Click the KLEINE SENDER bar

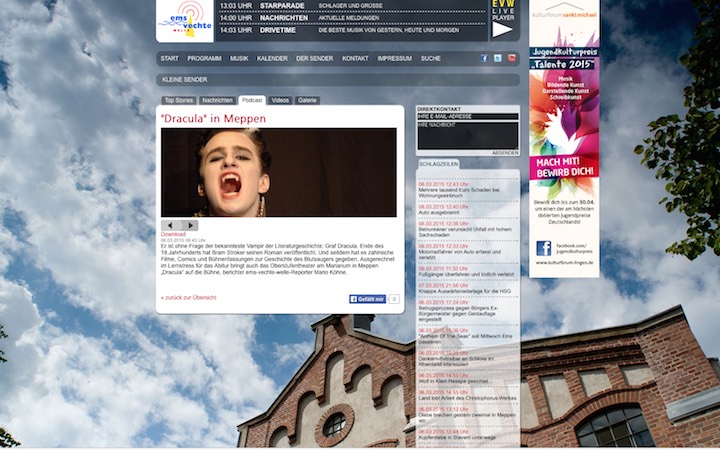coord(338,80)
